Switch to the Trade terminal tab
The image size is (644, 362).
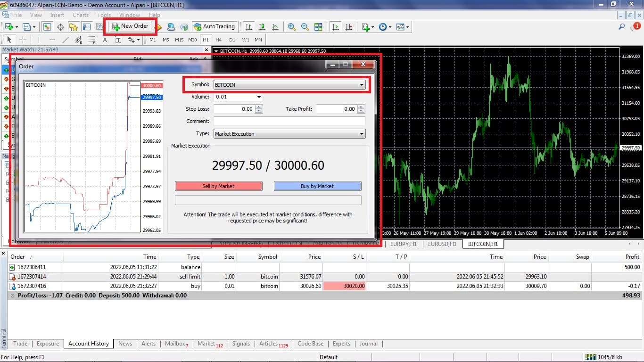pos(20,344)
